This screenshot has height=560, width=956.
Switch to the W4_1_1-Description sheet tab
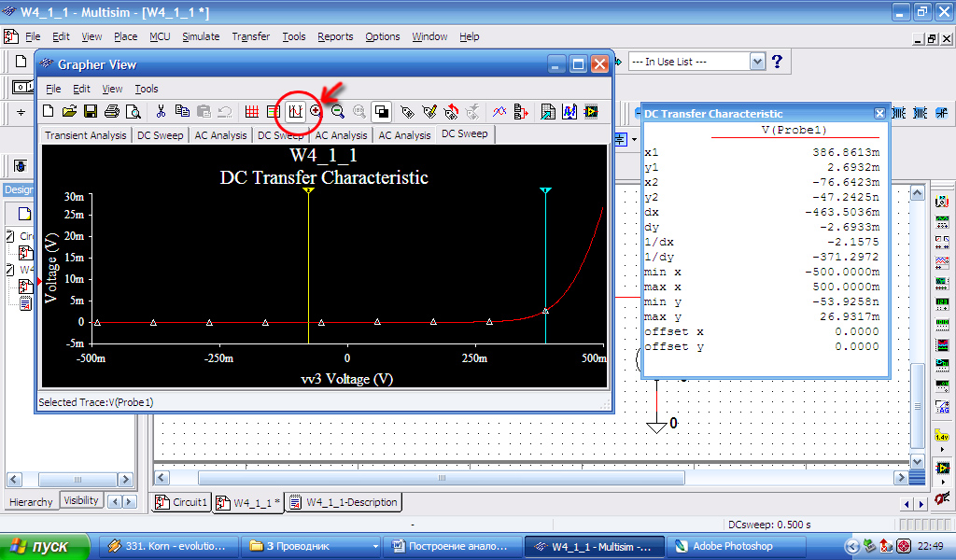tap(344, 502)
